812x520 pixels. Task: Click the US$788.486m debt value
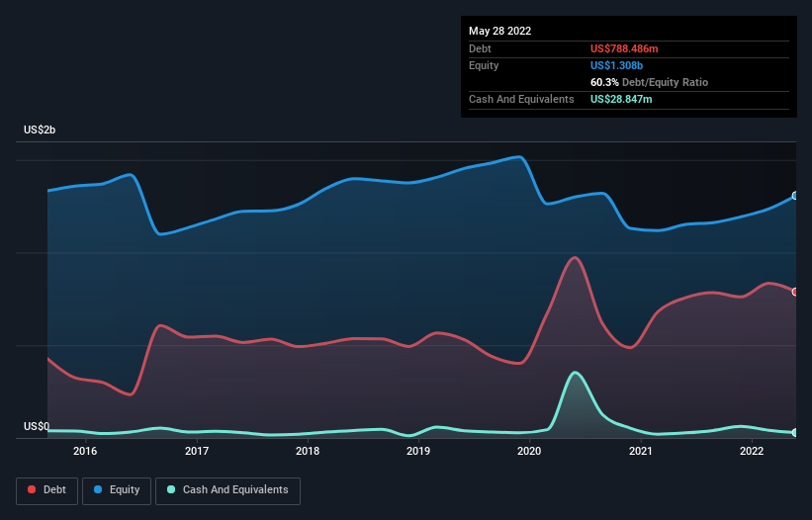tap(624, 48)
